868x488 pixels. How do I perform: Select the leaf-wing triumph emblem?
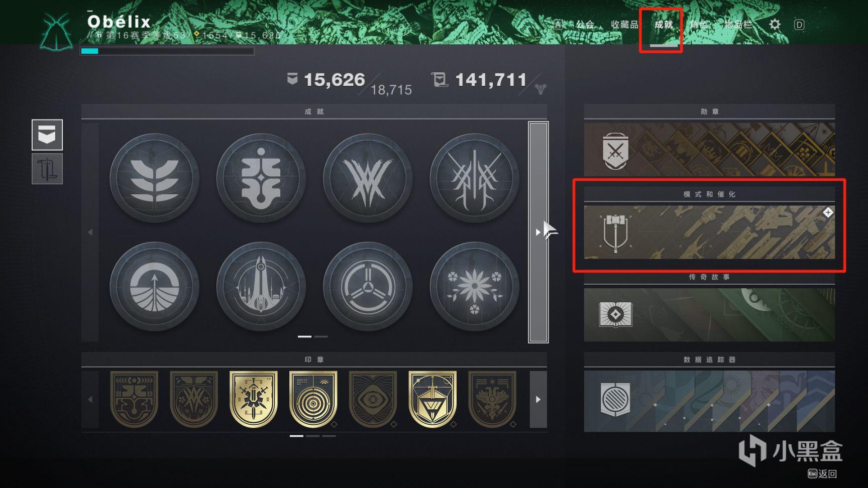(x=154, y=178)
